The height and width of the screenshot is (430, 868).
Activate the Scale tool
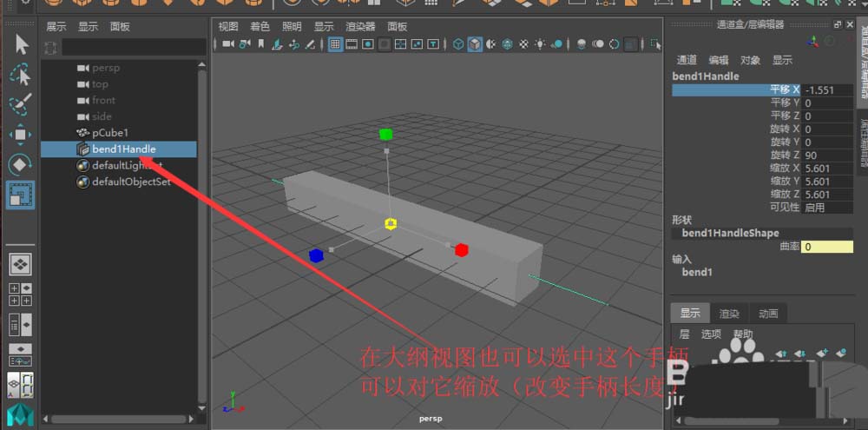(21, 195)
